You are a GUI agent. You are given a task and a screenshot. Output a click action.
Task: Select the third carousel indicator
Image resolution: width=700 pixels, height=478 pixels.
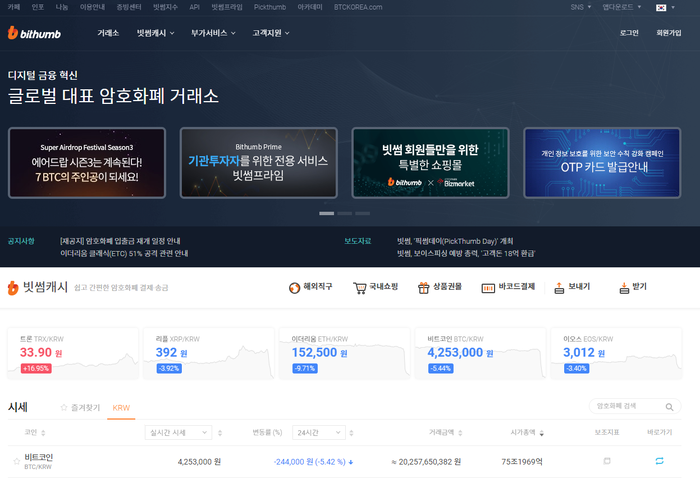362,213
